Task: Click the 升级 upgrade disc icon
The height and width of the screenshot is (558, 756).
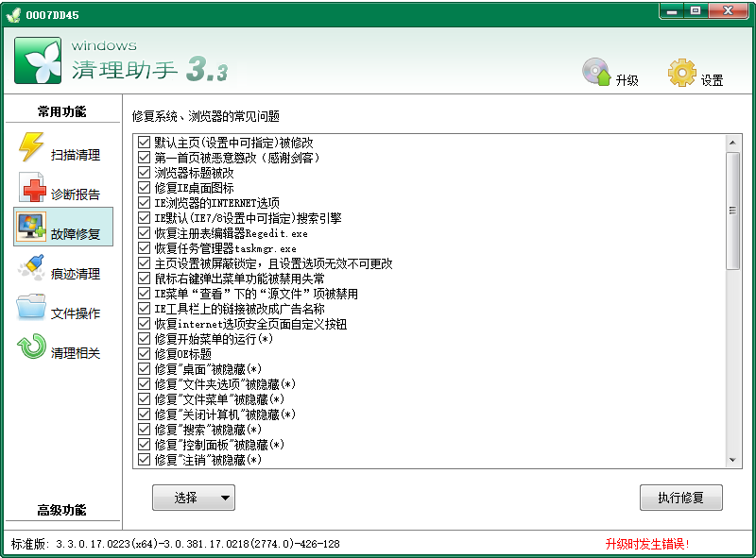Action: point(596,72)
